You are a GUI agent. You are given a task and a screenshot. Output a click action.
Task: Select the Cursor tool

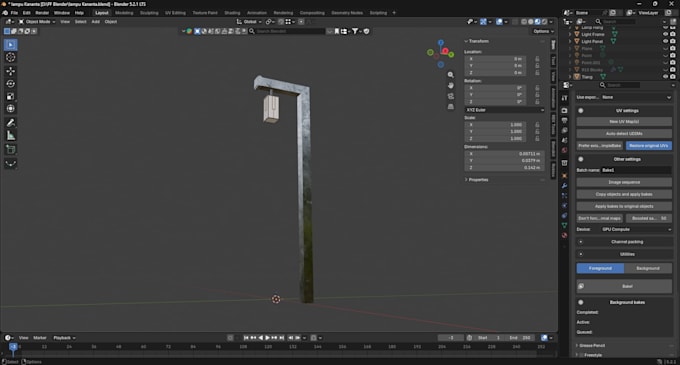point(11,57)
